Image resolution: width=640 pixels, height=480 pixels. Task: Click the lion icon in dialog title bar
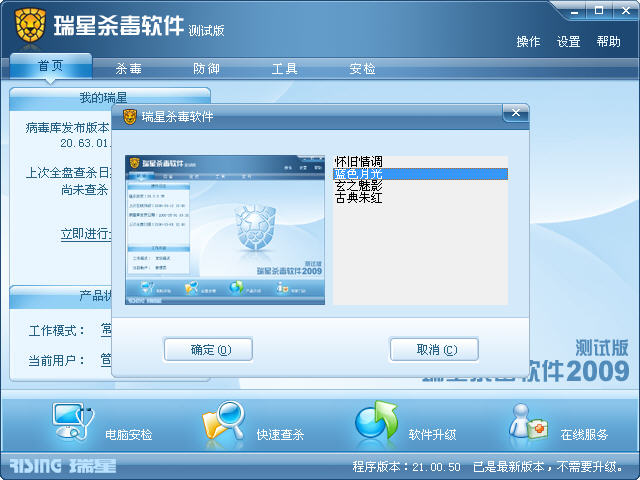coord(129,117)
